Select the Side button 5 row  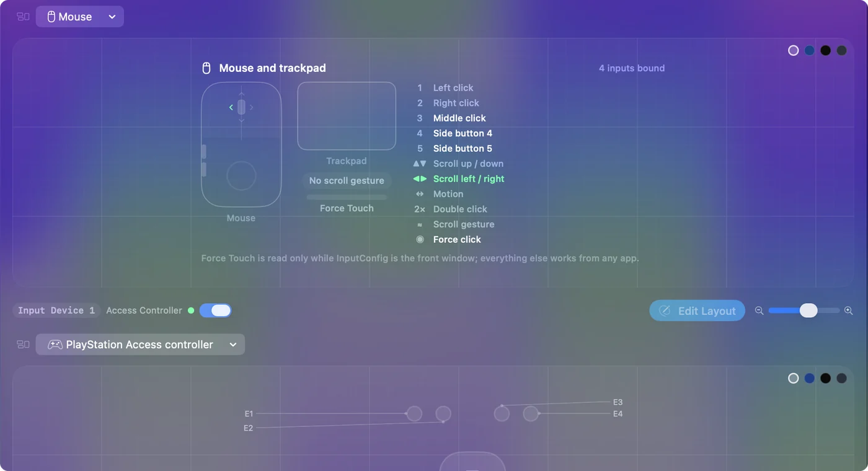coord(454,148)
